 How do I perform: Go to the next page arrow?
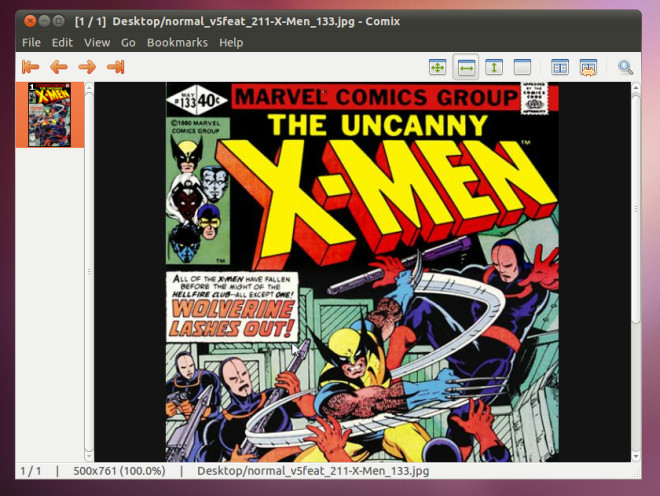click(87, 67)
